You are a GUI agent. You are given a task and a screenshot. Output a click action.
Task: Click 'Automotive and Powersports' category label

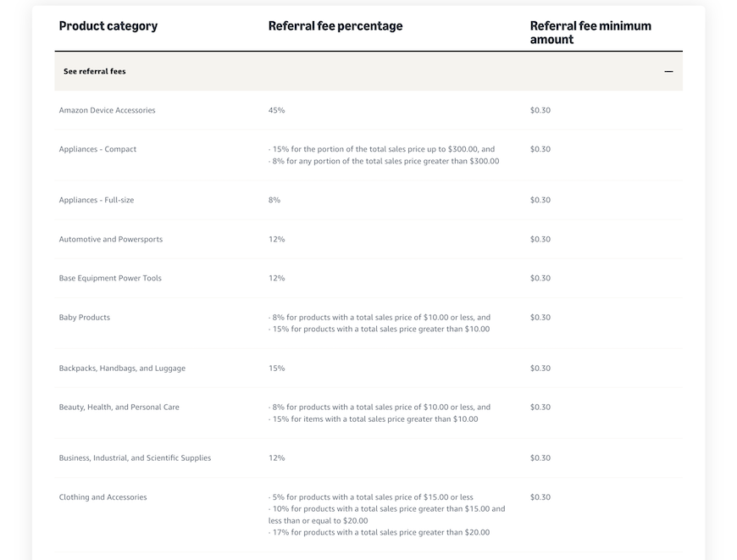(111, 240)
